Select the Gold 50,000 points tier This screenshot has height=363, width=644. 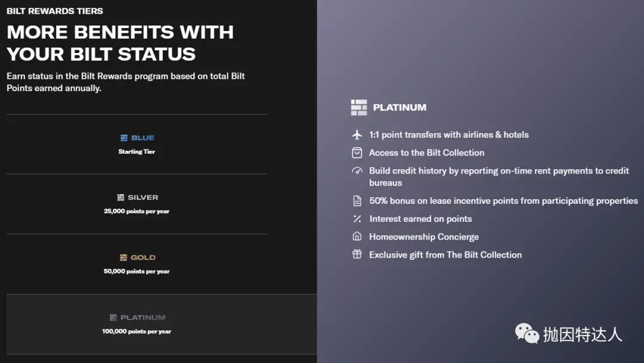[137, 264]
